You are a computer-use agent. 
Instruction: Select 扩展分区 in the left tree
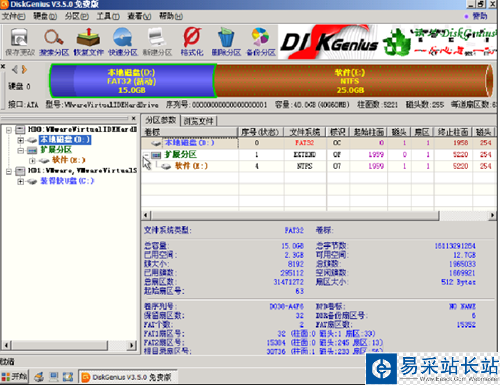56,150
